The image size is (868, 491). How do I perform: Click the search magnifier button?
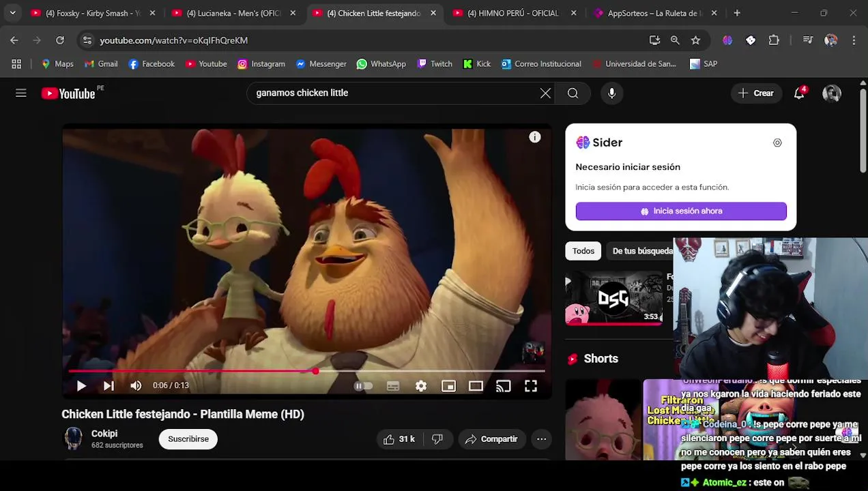pos(573,93)
